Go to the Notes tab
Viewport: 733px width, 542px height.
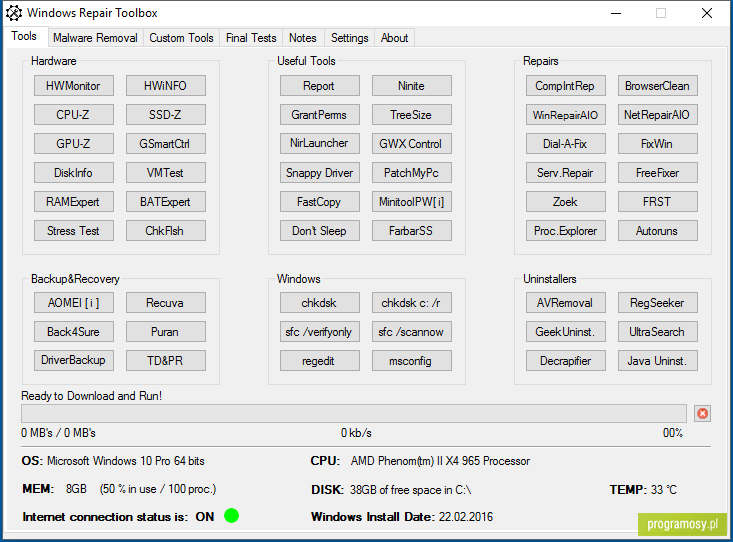(x=302, y=38)
